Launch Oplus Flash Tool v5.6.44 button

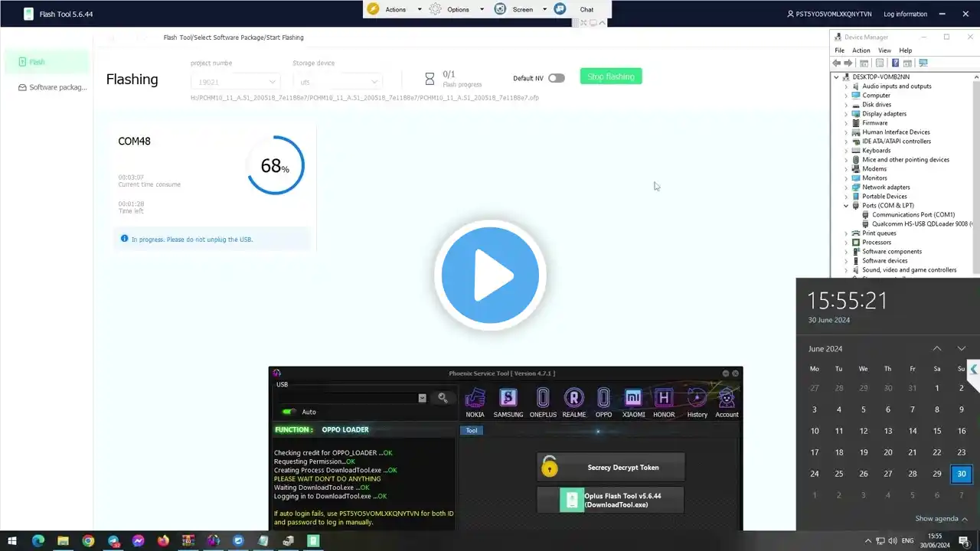coord(611,500)
